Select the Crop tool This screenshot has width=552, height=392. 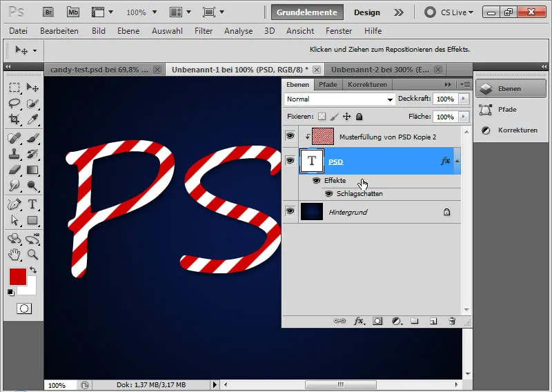pyautogui.click(x=14, y=119)
